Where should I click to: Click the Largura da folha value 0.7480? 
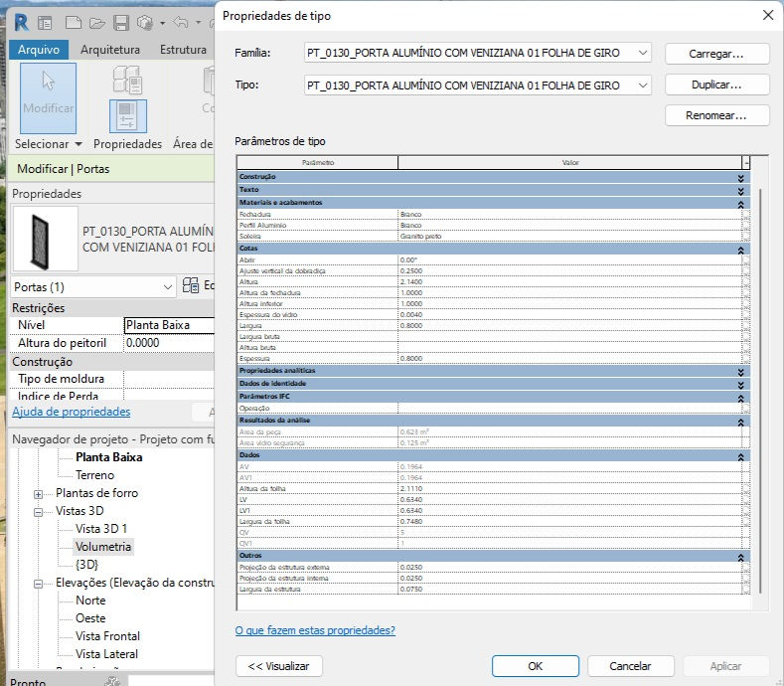coord(570,521)
